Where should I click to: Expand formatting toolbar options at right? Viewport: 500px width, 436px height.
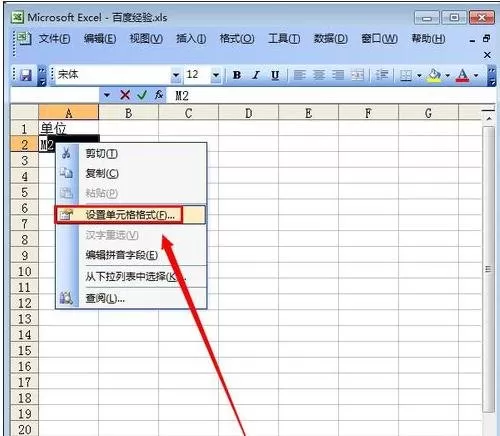point(491,76)
